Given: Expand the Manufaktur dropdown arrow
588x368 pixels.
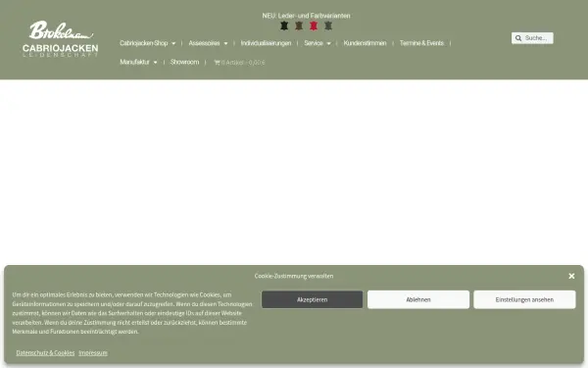Looking at the screenshot, I should [x=155, y=63].
